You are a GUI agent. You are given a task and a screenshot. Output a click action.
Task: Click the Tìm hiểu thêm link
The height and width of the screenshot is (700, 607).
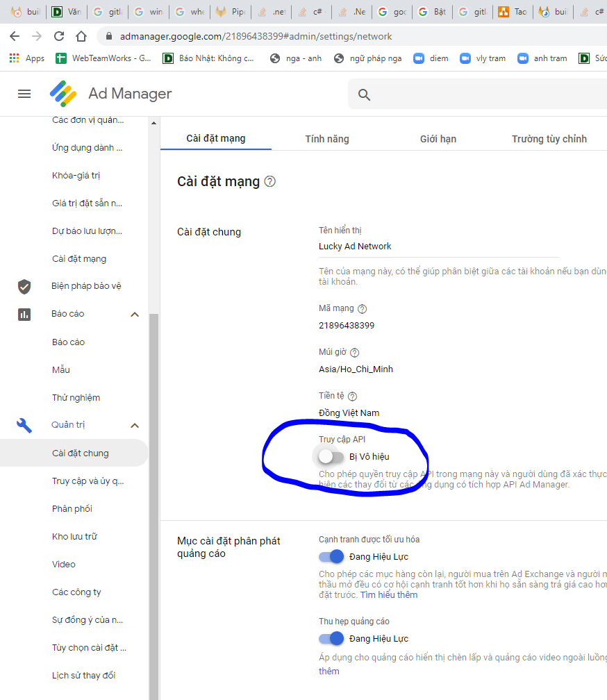[x=388, y=595]
